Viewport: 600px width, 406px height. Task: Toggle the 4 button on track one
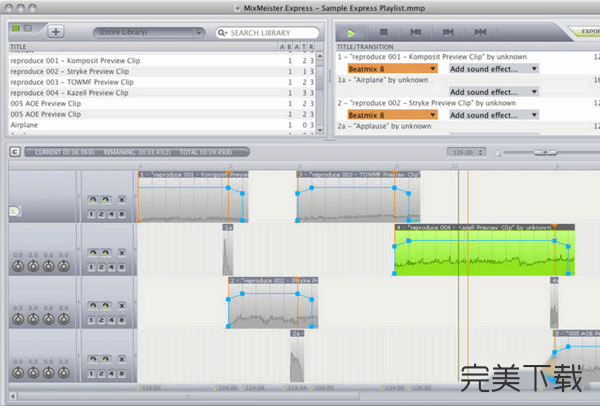point(111,214)
